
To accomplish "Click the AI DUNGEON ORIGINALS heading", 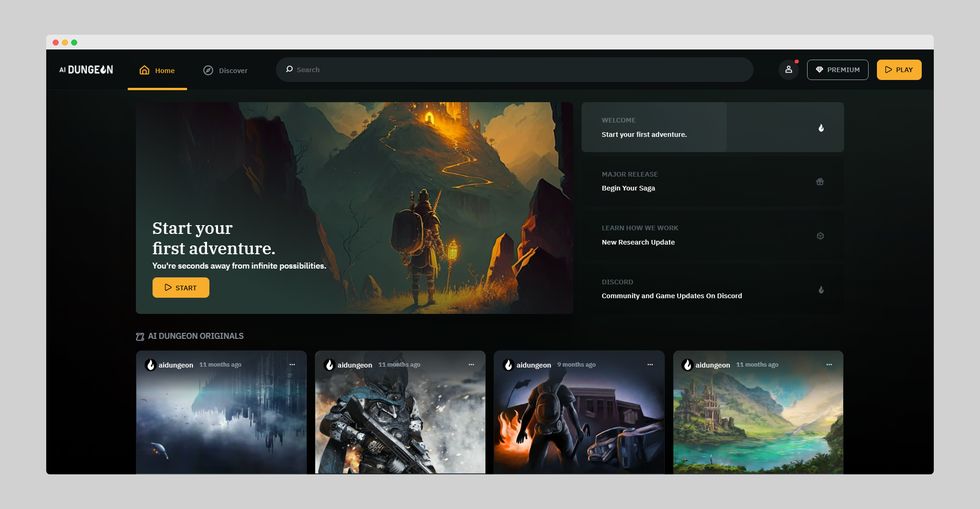I will (x=196, y=336).
